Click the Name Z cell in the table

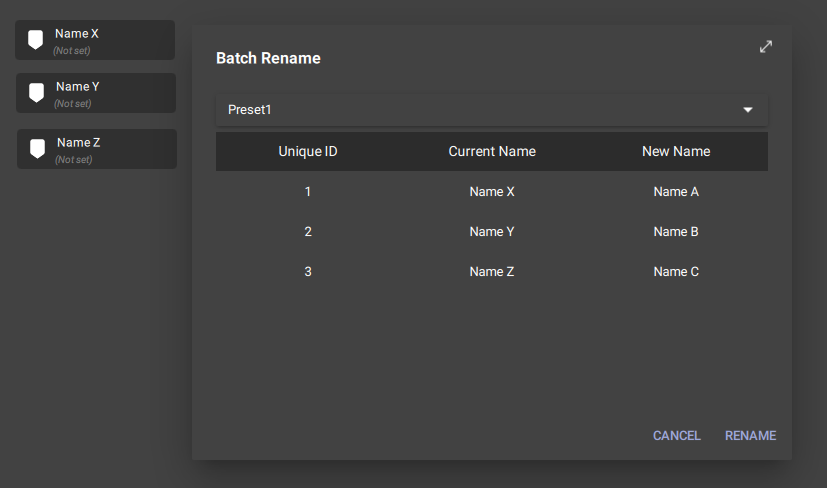click(492, 272)
